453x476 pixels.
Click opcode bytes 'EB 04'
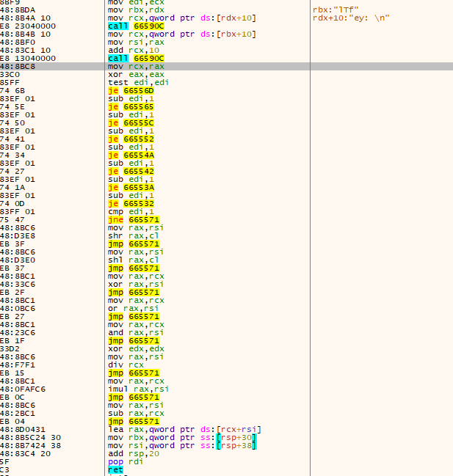[12, 421]
